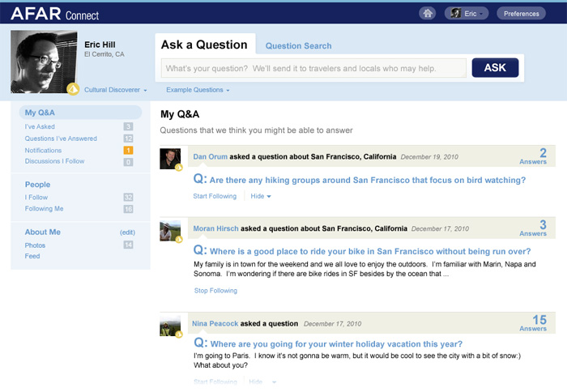The height and width of the screenshot is (392, 567).
Task: Start following the bird watching question
Action: click(215, 196)
